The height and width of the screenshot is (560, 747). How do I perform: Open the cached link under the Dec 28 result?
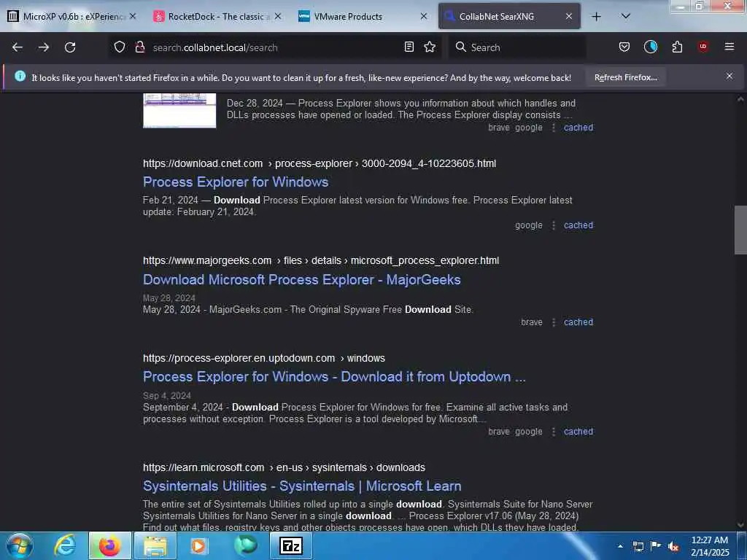[x=578, y=128]
